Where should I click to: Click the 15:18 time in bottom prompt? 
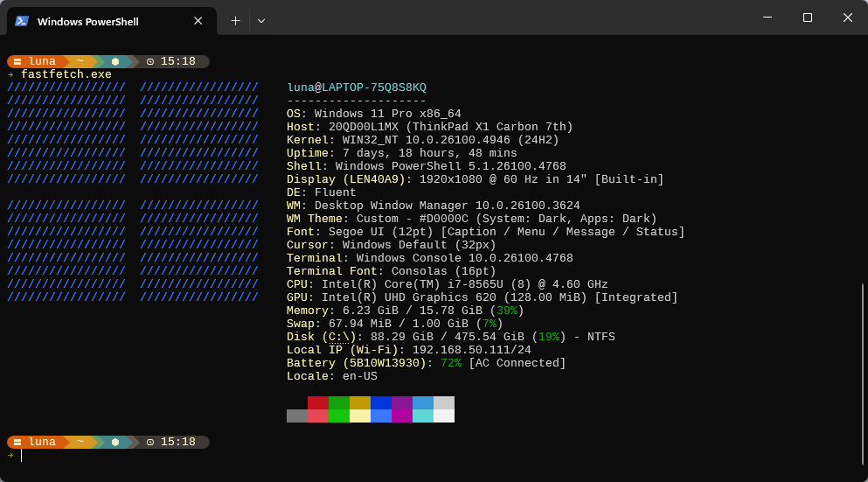[x=177, y=442]
